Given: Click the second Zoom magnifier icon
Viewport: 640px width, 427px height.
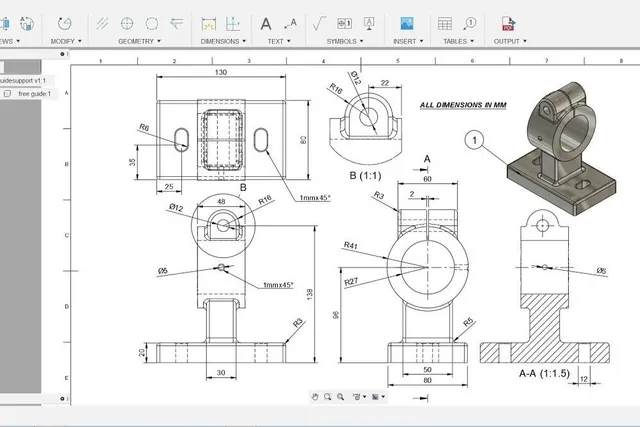Looking at the screenshot, I should click(x=340, y=397).
